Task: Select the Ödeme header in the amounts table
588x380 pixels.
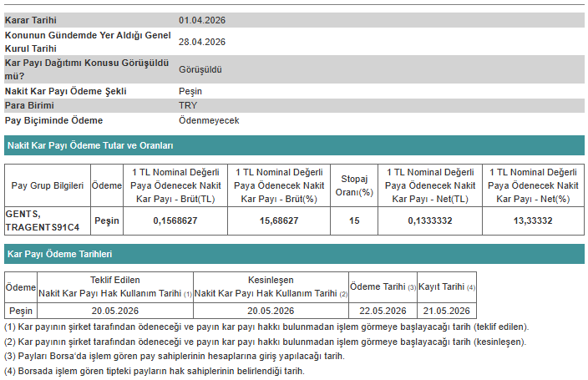Action: point(107,185)
